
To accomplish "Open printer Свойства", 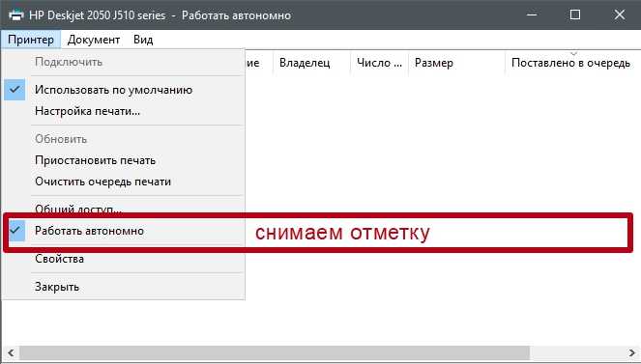I will coord(124,259).
